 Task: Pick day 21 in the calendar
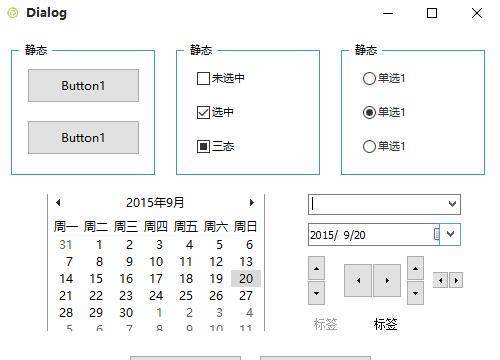pos(66,296)
